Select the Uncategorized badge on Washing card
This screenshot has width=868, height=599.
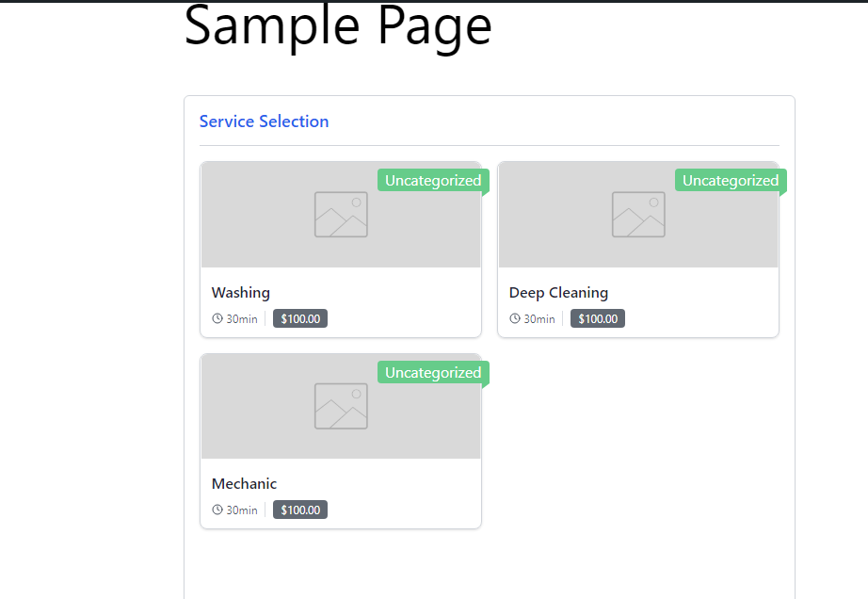click(433, 181)
